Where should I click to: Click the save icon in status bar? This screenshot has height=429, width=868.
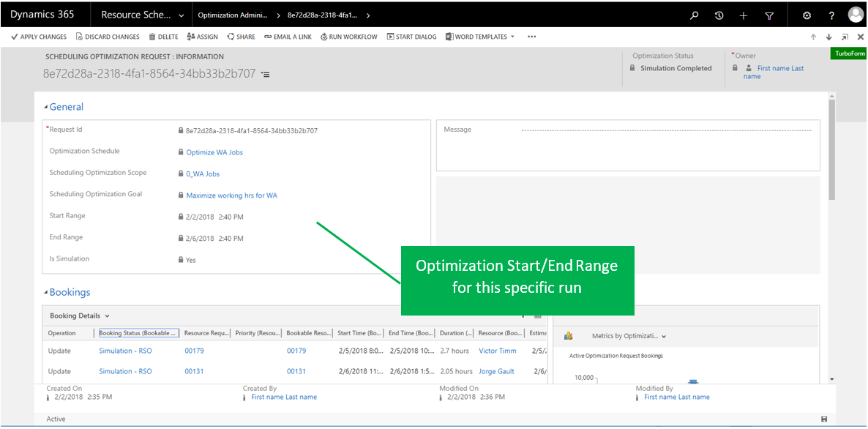click(824, 419)
